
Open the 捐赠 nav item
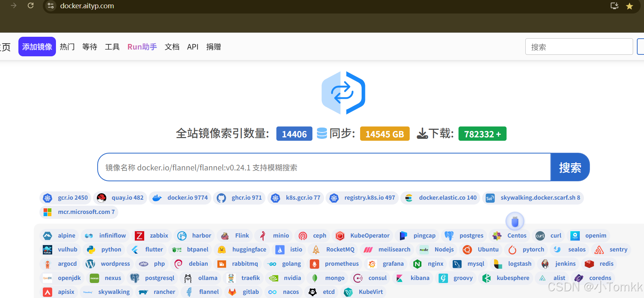(x=214, y=47)
